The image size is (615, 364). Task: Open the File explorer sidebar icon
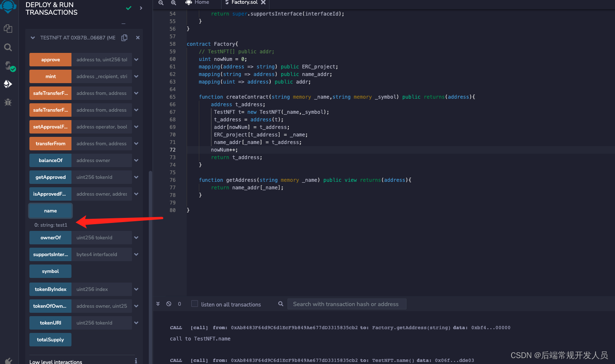(8, 29)
